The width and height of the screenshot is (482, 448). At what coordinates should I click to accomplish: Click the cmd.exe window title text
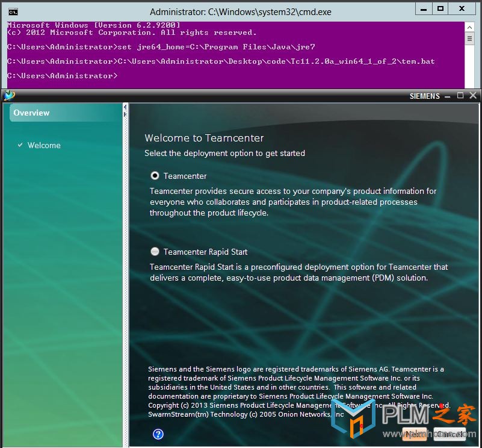tap(241, 12)
